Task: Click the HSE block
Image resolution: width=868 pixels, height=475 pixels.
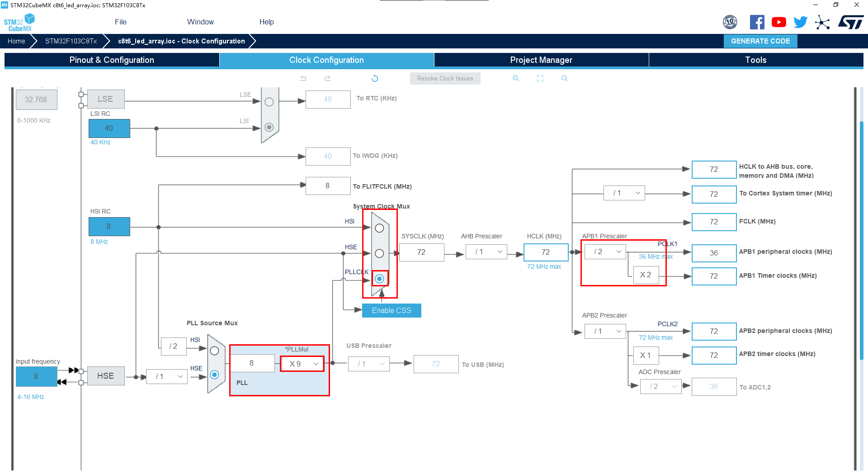Action: [106, 376]
